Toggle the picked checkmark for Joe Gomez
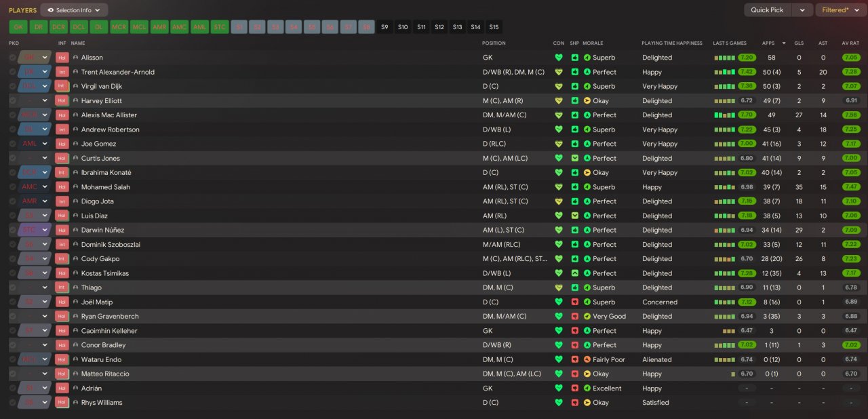 point(13,144)
